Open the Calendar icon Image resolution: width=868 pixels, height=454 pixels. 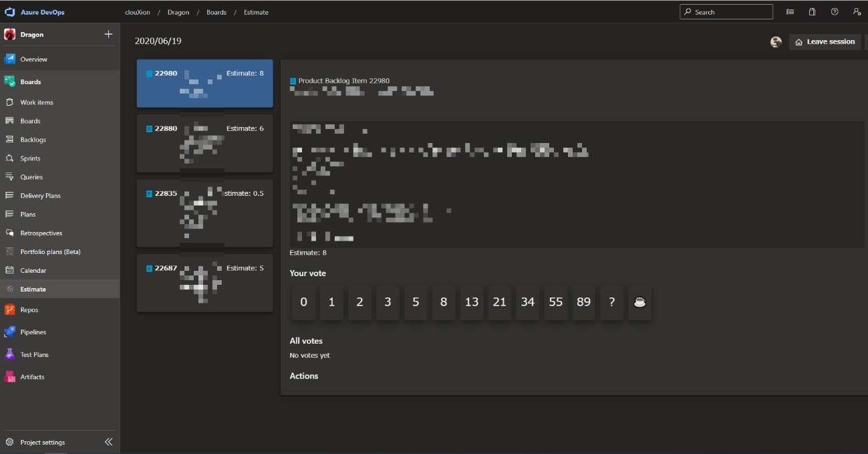pos(9,271)
